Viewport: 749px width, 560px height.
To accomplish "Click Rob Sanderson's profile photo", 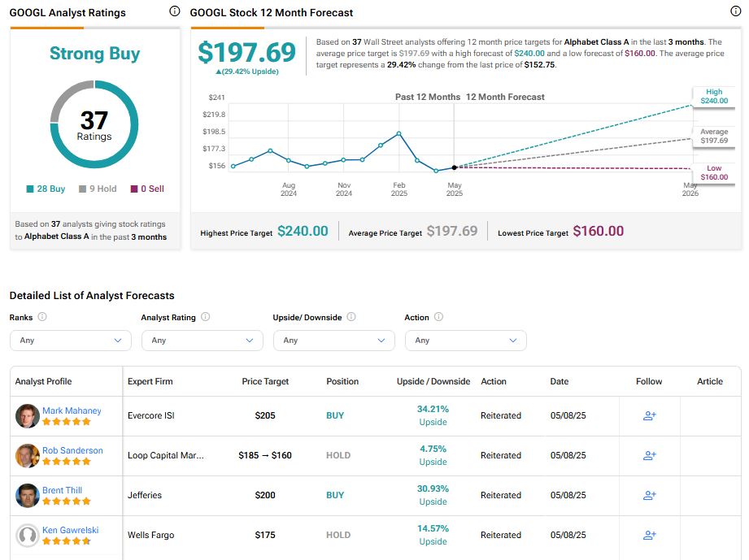I will coord(27,455).
